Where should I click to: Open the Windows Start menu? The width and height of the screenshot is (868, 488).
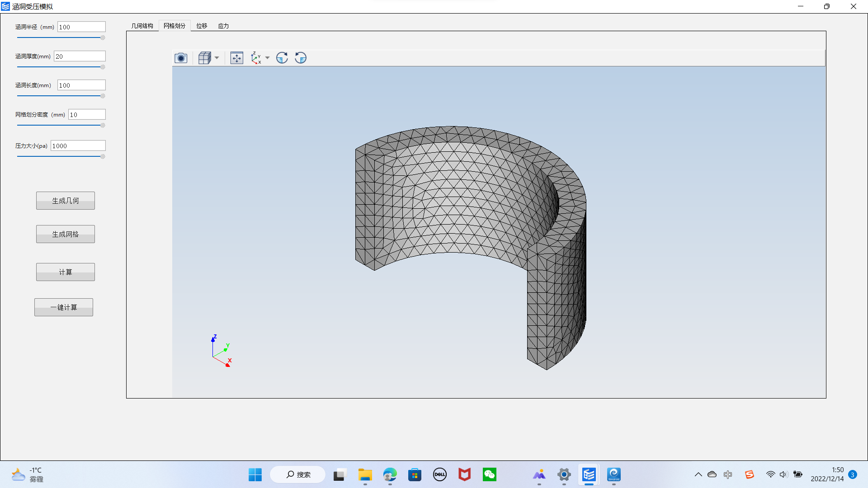coord(255,474)
